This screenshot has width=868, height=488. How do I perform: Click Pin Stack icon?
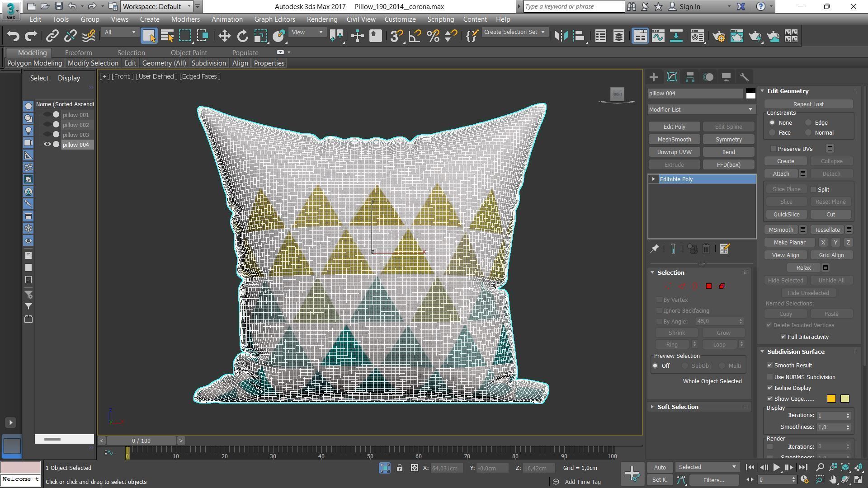pos(654,249)
